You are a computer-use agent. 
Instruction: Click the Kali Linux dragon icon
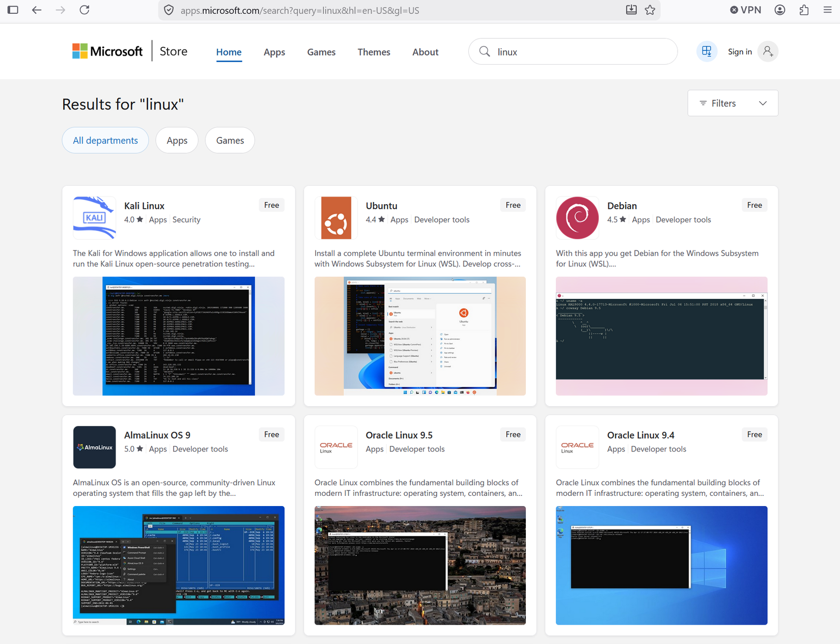coord(94,218)
